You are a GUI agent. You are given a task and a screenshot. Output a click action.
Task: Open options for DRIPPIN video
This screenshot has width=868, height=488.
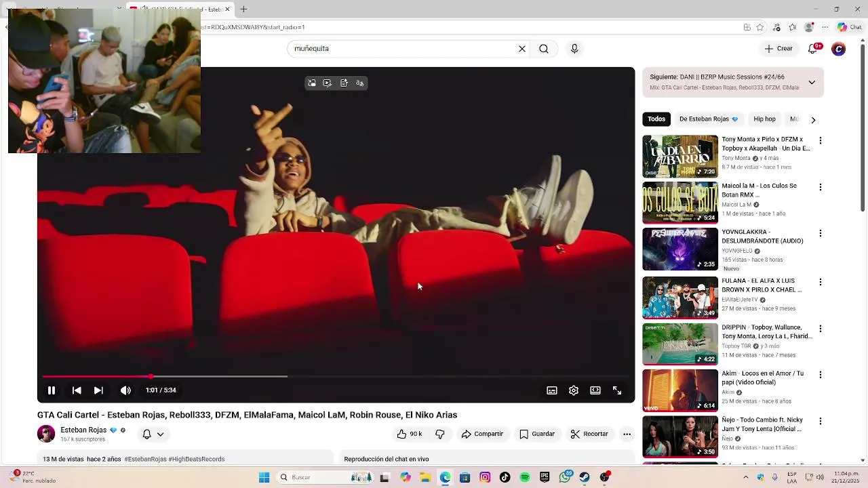click(821, 329)
